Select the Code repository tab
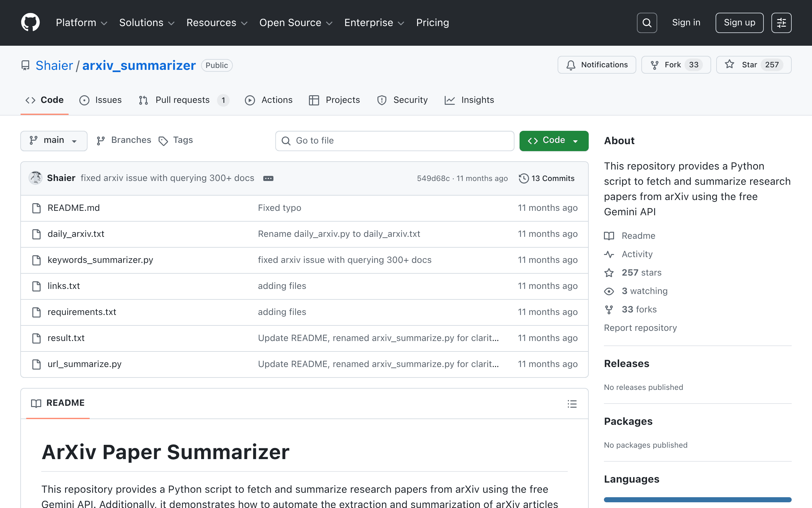 pyautogui.click(x=44, y=100)
